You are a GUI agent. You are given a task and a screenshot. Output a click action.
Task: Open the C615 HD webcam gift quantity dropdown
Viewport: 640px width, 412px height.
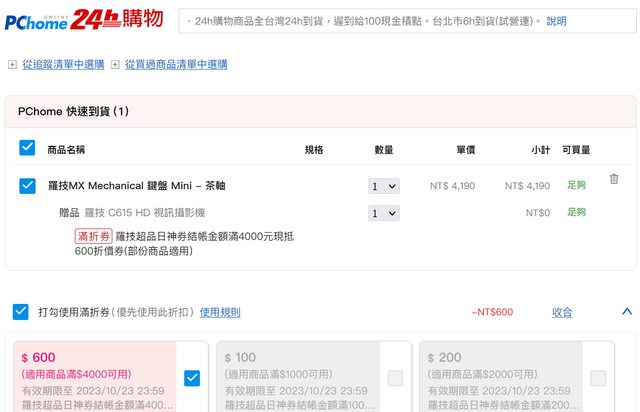384,213
